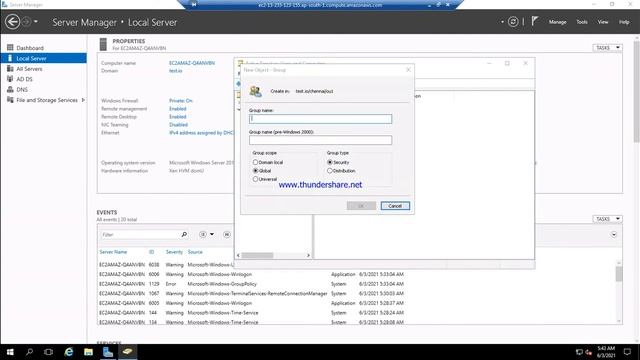Click tree pane scroll left arrow
Screen dimensions: 640x360
[x=238, y=256]
